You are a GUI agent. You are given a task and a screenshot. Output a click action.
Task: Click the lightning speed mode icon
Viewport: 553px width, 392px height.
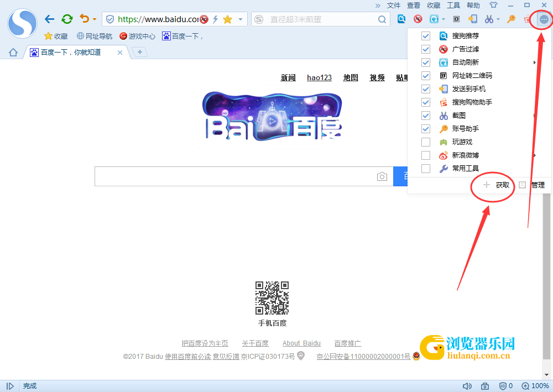click(x=216, y=19)
